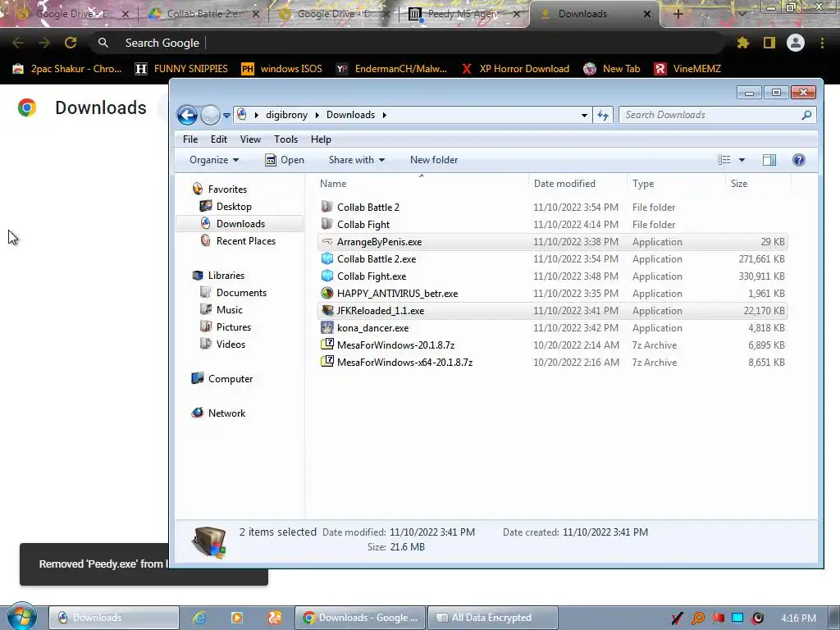The height and width of the screenshot is (630, 840).
Task: Select MesaForWindows-20.1.8.7z archive icon
Action: point(327,345)
